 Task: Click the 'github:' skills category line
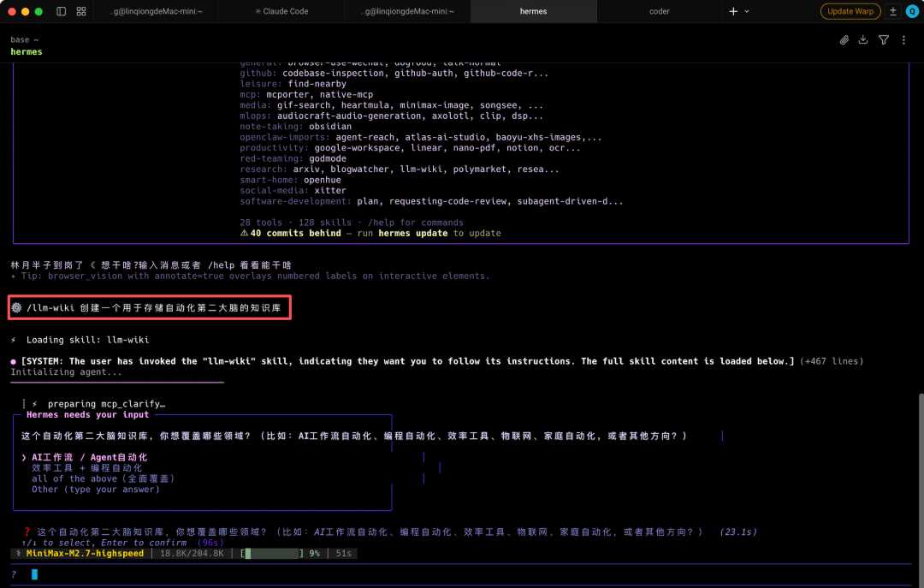[394, 73]
